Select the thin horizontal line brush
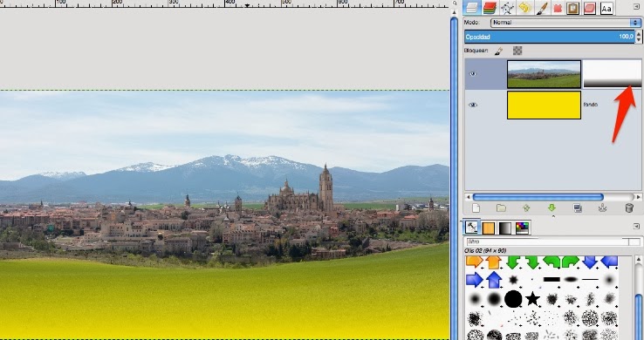 coord(590,279)
